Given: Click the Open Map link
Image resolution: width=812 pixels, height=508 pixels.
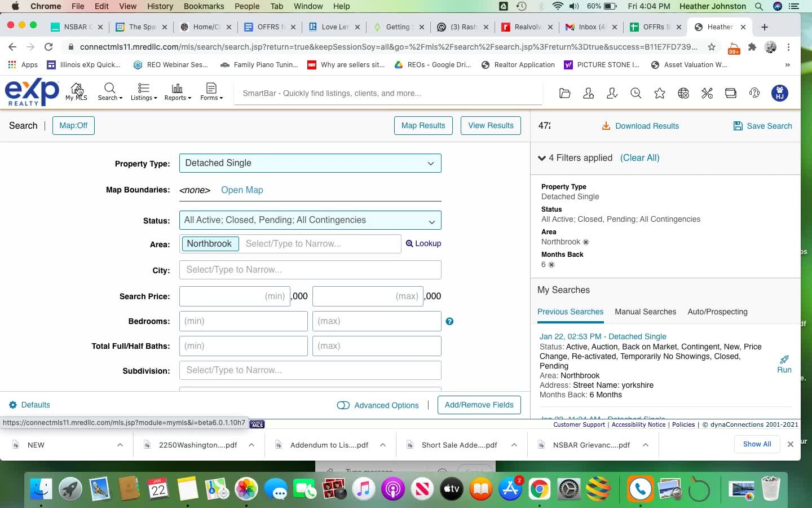Looking at the screenshot, I should pyautogui.click(x=242, y=190).
